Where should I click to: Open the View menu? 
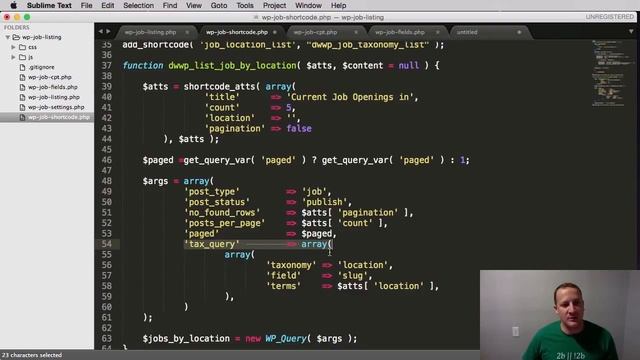pos(194,5)
